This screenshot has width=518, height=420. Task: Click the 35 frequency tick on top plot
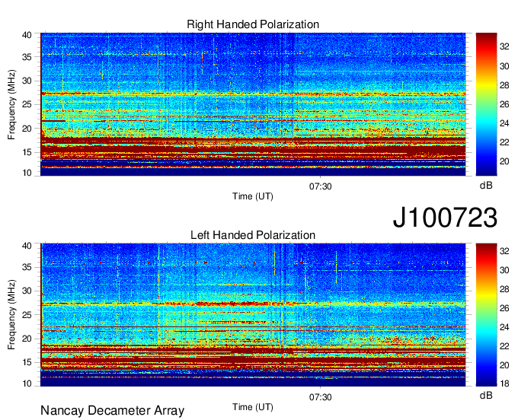pos(27,57)
